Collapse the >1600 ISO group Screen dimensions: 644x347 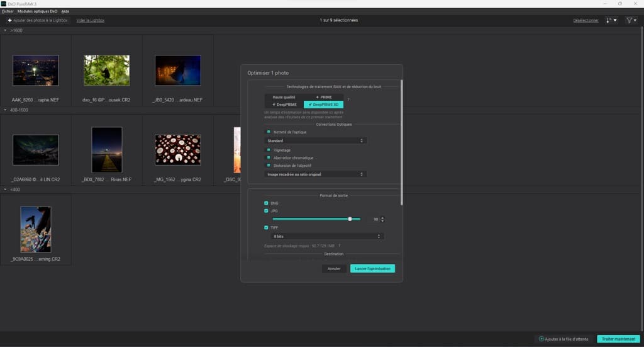click(x=5, y=30)
